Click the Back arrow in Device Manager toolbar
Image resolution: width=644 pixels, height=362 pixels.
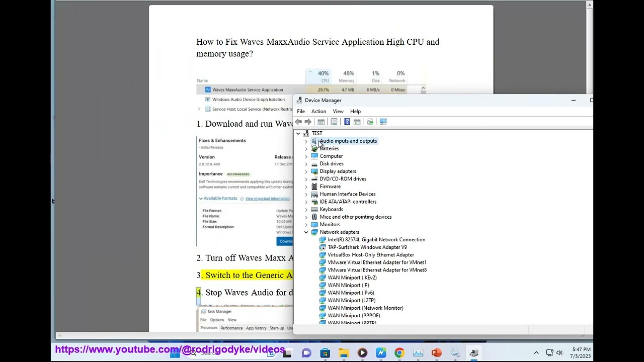(298, 122)
